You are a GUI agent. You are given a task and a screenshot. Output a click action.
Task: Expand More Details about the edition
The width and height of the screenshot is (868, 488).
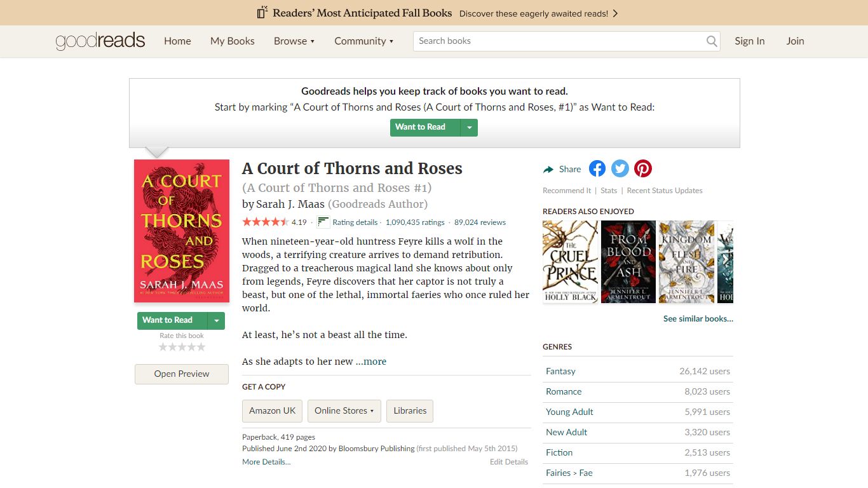click(266, 462)
